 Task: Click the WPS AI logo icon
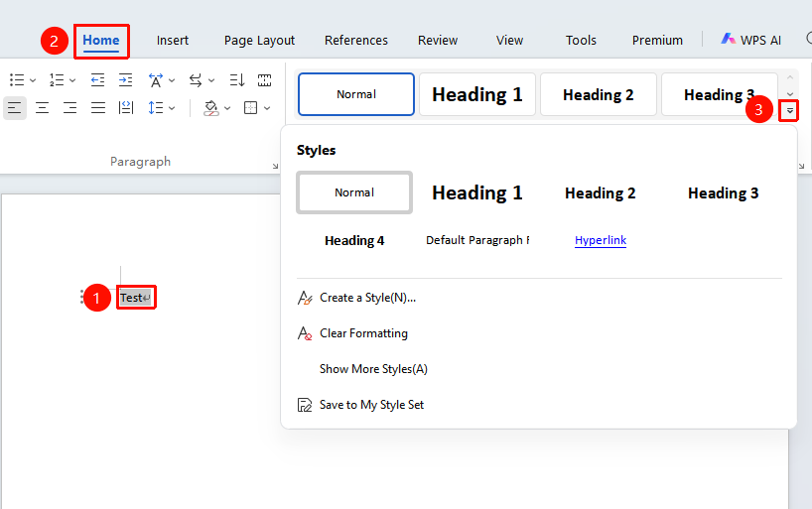pyautogui.click(x=728, y=39)
